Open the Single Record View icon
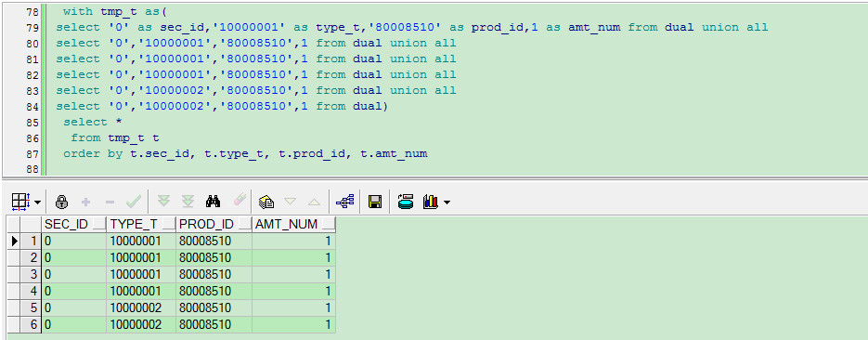The image size is (868, 340). [x=266, y=203]
